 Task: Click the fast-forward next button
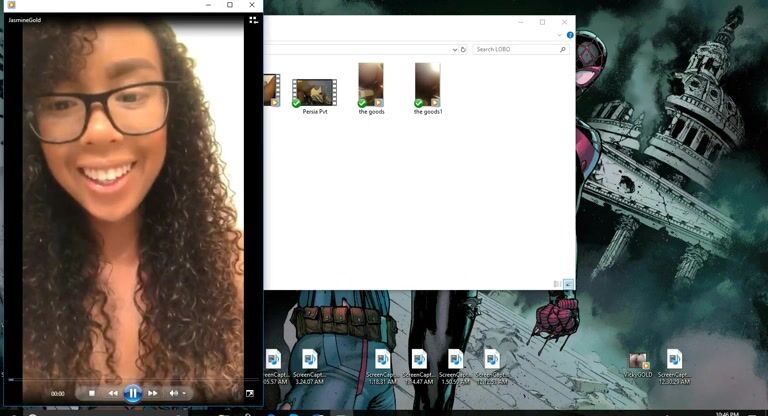point(152,393)
